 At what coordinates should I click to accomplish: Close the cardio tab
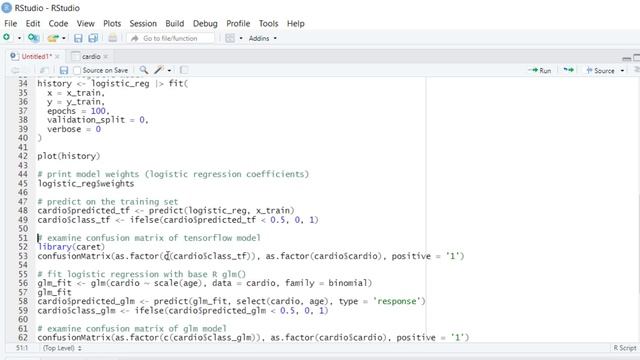coord(106,56)
